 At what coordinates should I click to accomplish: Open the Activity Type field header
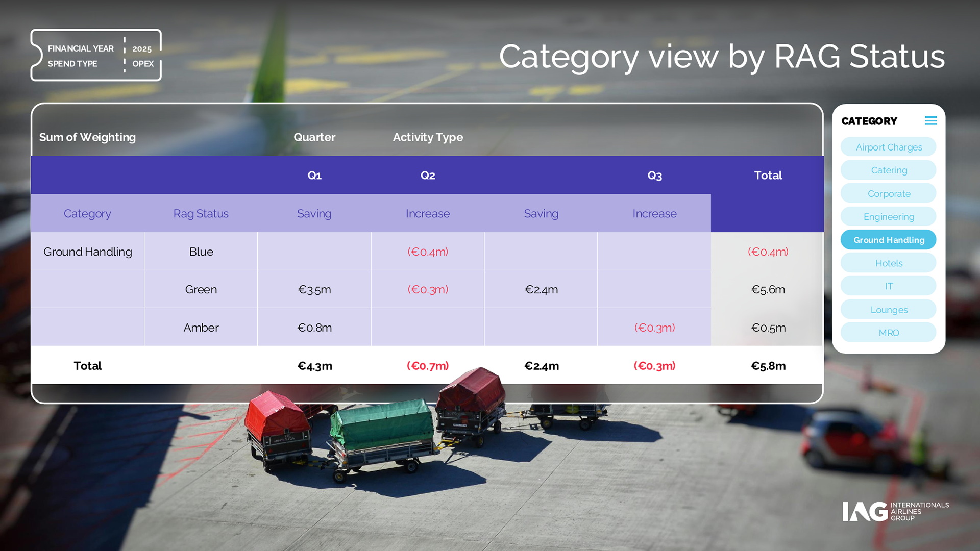tap(428, 137)
